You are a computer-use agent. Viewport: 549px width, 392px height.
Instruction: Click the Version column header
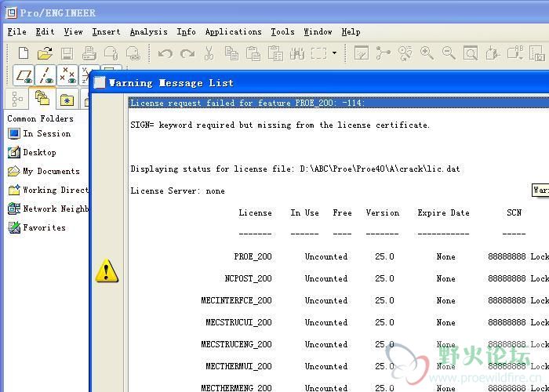point(383,212)
